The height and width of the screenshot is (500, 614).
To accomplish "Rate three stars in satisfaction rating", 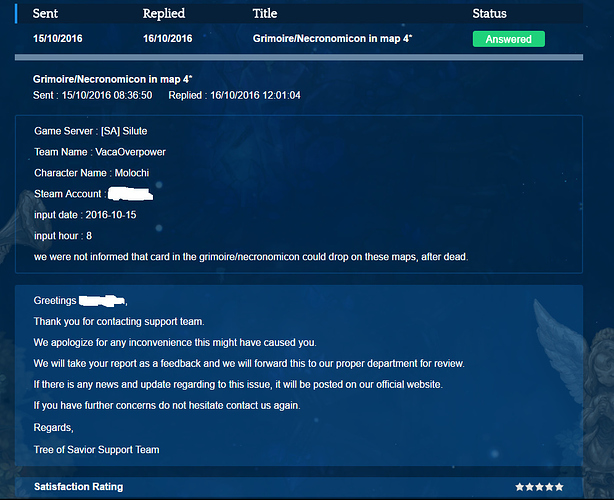I will 540,487.
